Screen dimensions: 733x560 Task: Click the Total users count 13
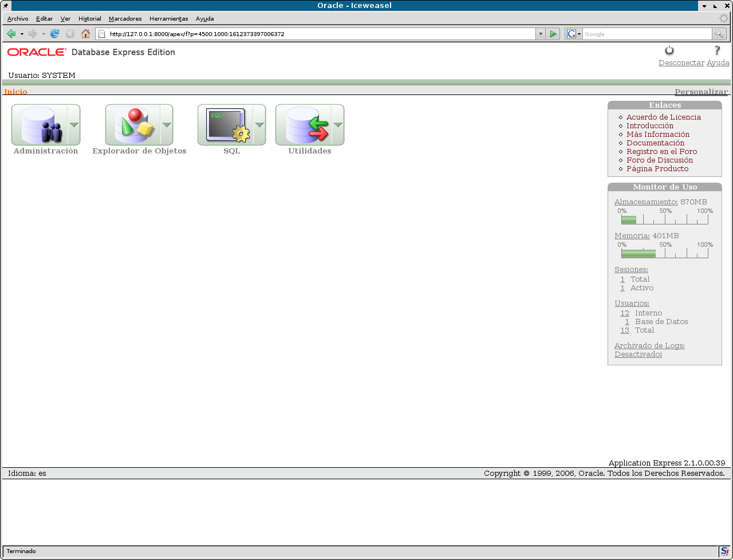625,330
